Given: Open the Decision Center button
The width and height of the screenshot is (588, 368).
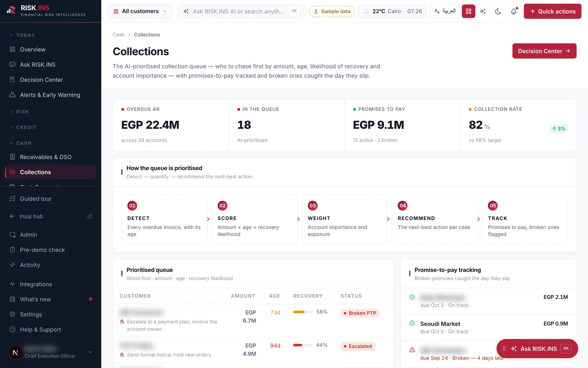Looking at the screenshot, I should click(x=544, y=51).
